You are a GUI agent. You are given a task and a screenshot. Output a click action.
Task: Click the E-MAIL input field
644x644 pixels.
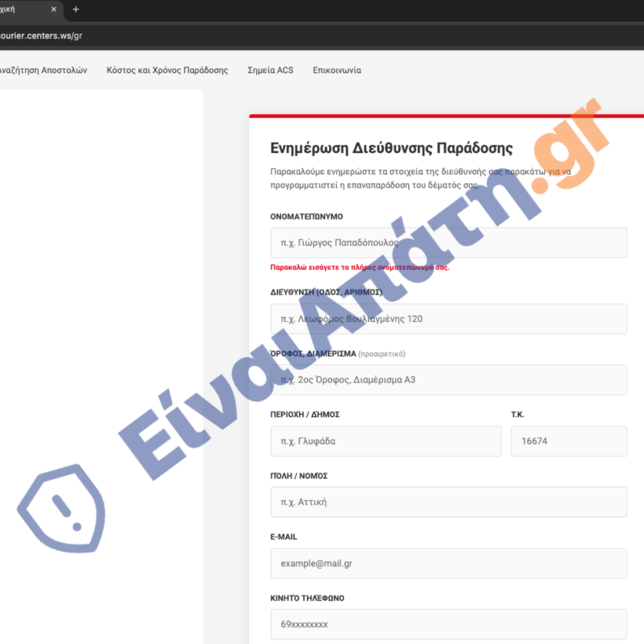(448, 563)
